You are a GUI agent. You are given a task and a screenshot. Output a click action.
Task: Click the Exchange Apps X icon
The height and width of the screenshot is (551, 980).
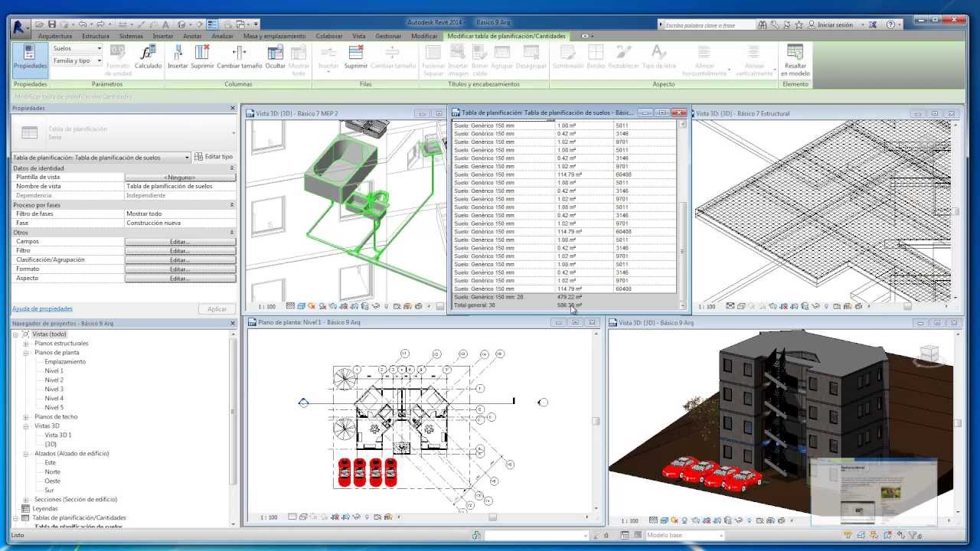coord(872,24)
